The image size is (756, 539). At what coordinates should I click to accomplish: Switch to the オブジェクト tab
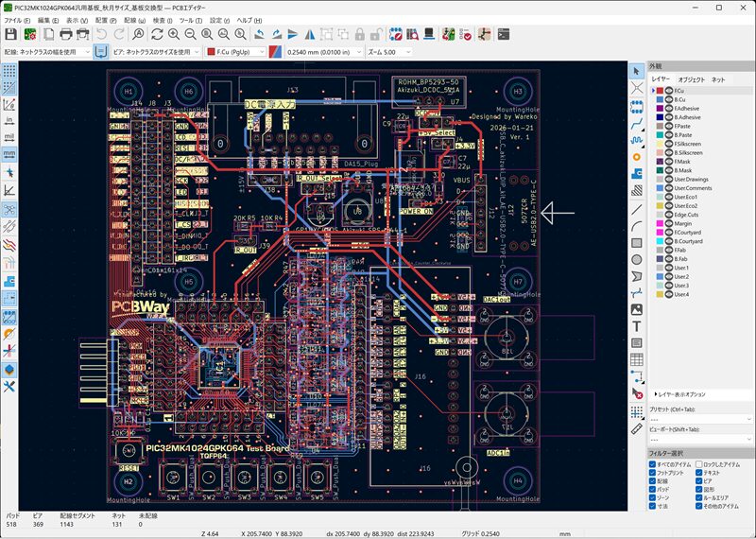tap(692, 79)
